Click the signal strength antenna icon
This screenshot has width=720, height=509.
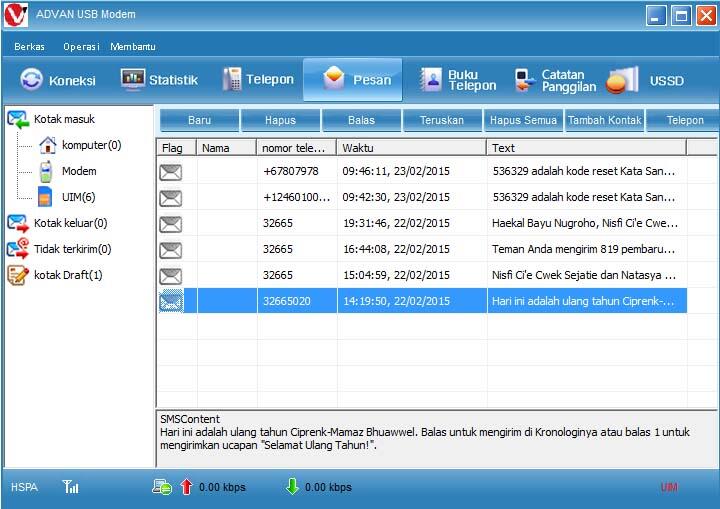pyautogui.click(x=71, y=487)
